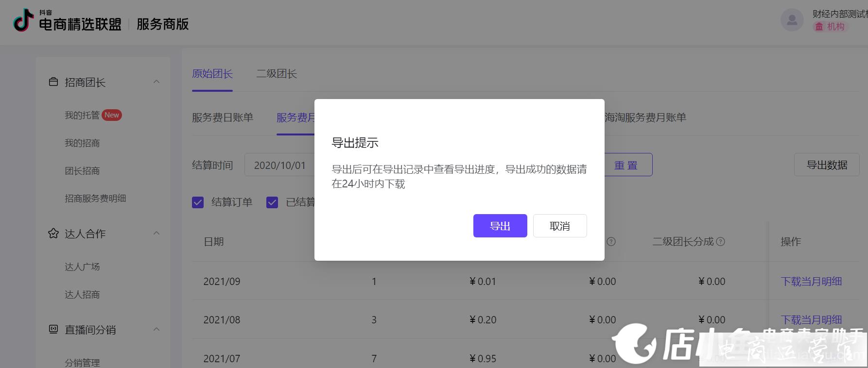Download 2021/08 monthly detail link
Screen dimensions: 868x368
click(x=811, y=320)
